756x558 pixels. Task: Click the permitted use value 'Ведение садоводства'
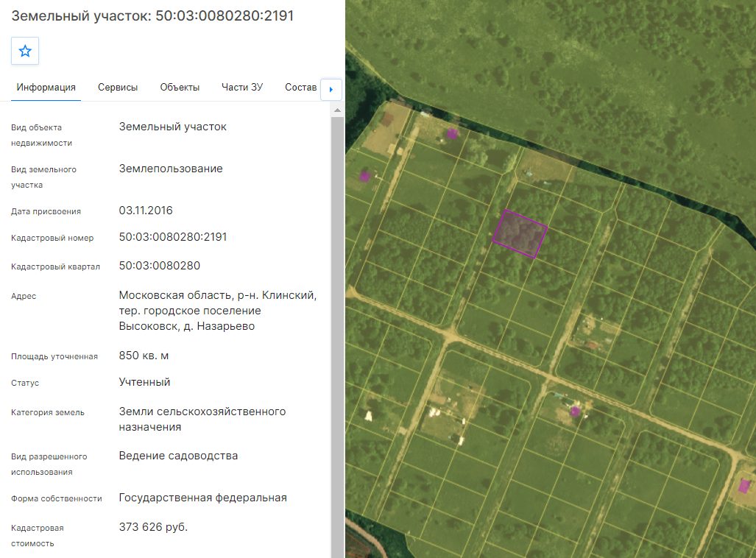178,456
